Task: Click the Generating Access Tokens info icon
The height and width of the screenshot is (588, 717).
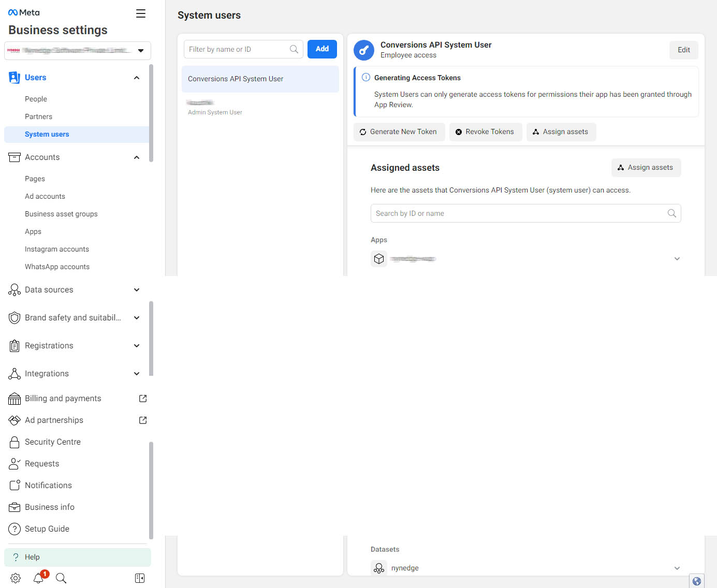Action: (366, 78)
